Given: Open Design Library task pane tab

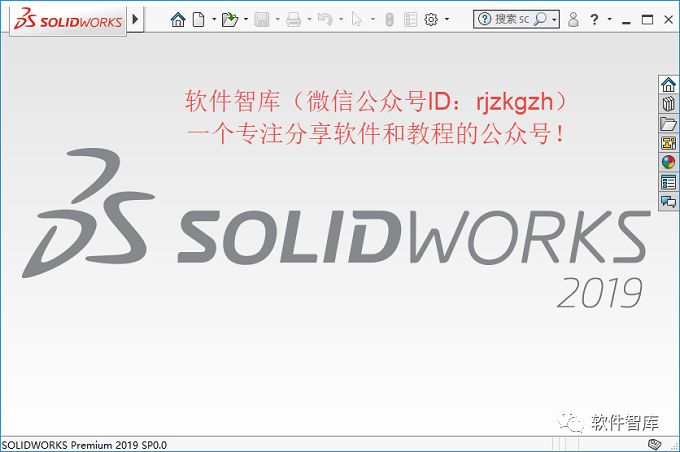Looking at the screenshot, I should pos(668,104).
